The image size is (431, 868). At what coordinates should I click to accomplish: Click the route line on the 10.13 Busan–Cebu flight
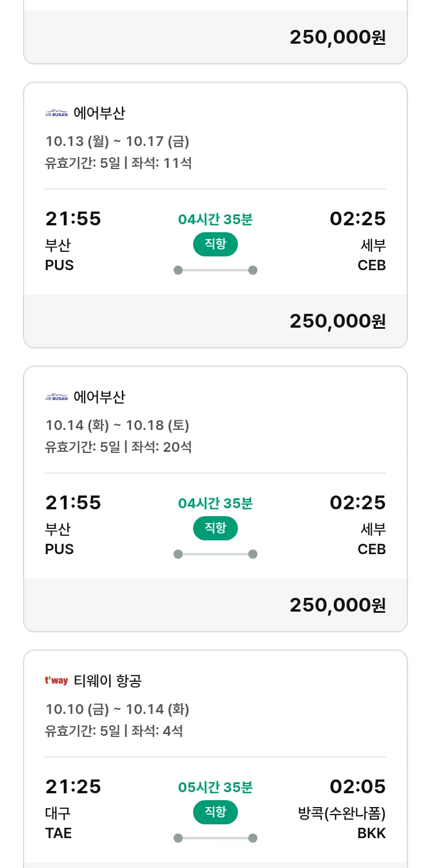pos(215,270)
